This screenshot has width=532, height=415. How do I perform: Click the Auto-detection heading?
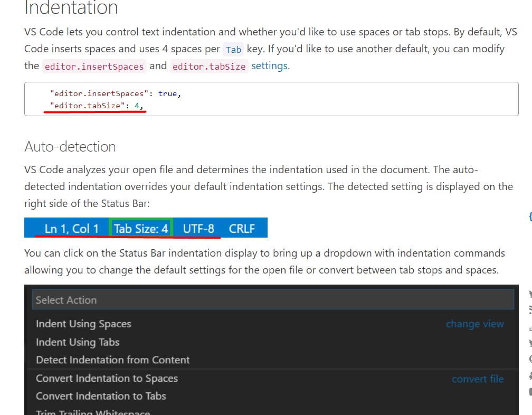point(70,147)
